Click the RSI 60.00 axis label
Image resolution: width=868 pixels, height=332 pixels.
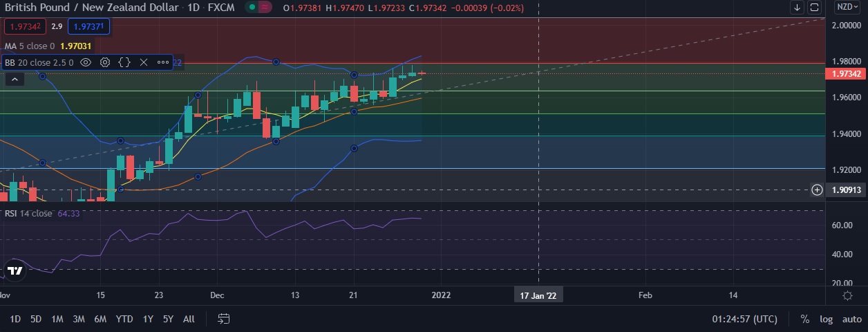pyautogui.click(x=842, y=225)
